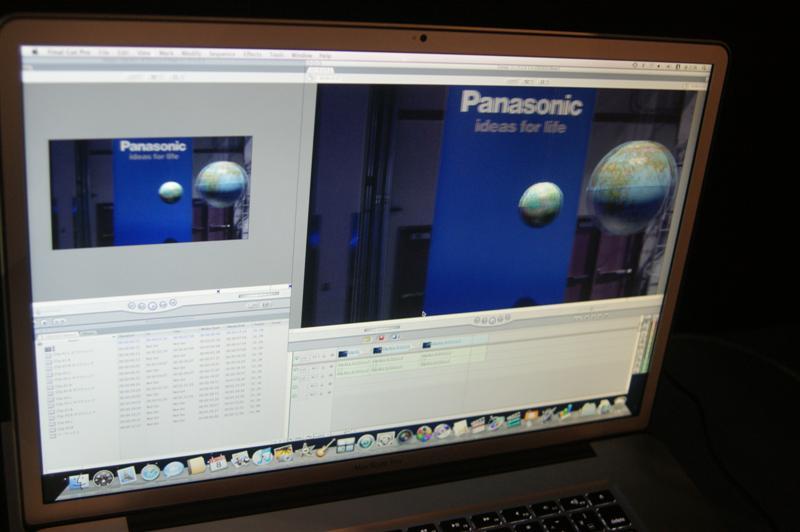Open the Edit menu
This screenshot has width=800, height=532.
click(123, 53)
